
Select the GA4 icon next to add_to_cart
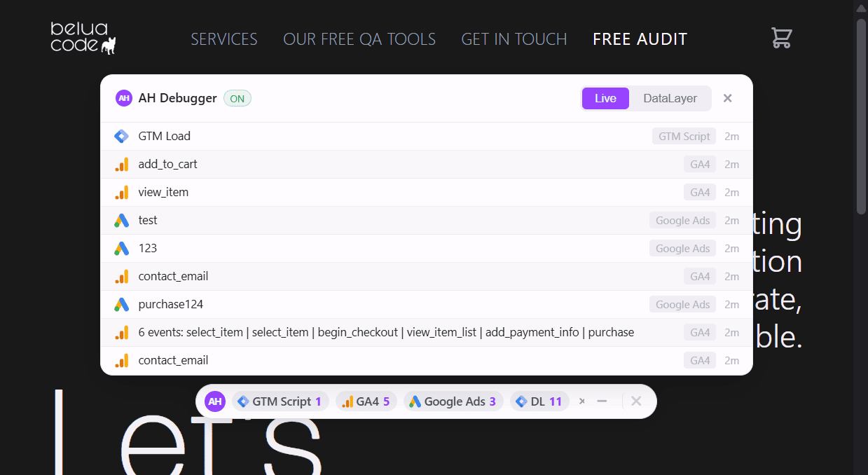[x=121, y=164]
